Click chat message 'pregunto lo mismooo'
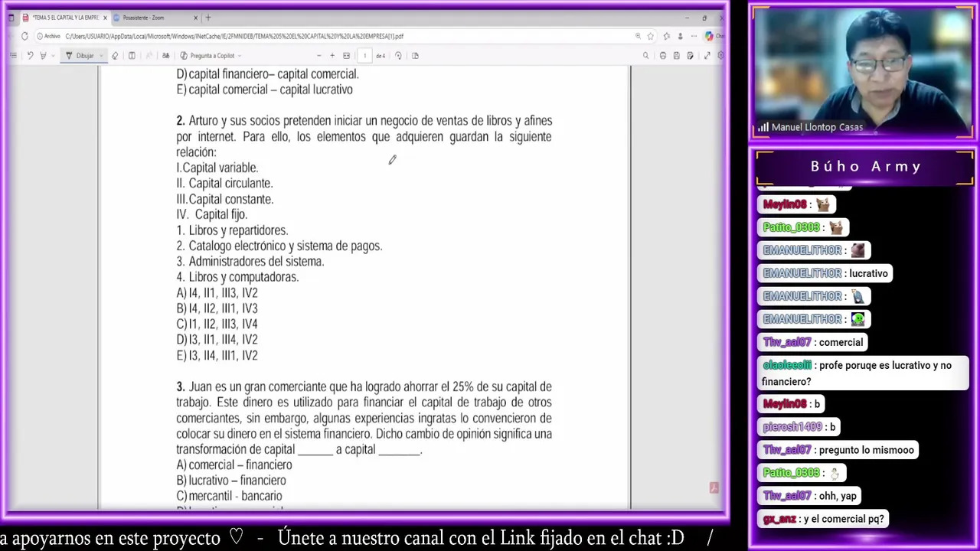This screenshot has height=551, width=980. [x=838, y=450]
